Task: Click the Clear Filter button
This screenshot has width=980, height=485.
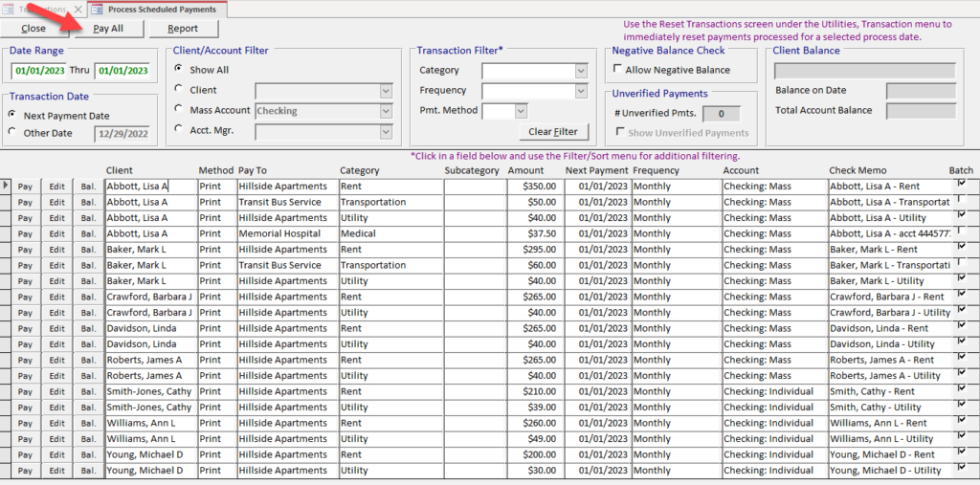Action: [x=553, y=132]
